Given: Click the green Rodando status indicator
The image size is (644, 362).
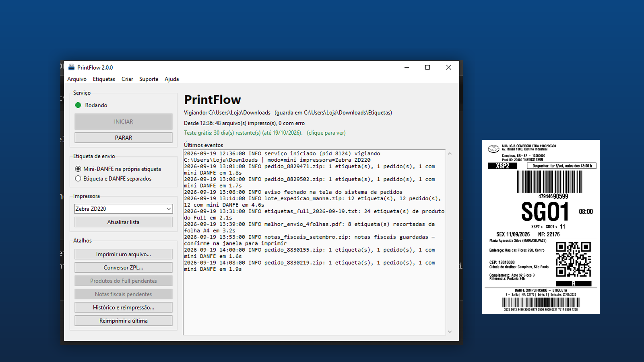Looking at the screenshot, I should [x=78, y=105].
